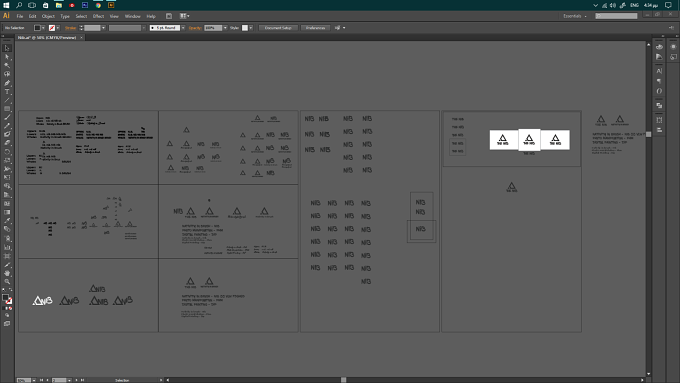Select the Artboard tool

click(x=7, y=256)
